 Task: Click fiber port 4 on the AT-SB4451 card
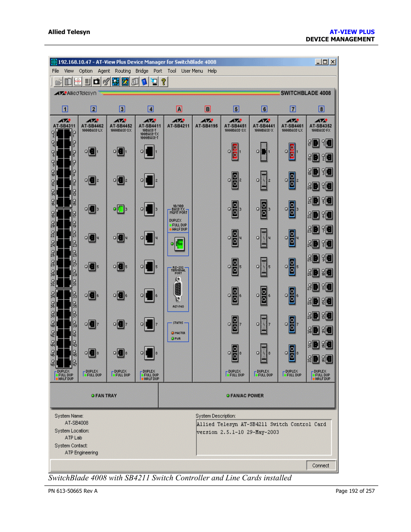[235, 238]
